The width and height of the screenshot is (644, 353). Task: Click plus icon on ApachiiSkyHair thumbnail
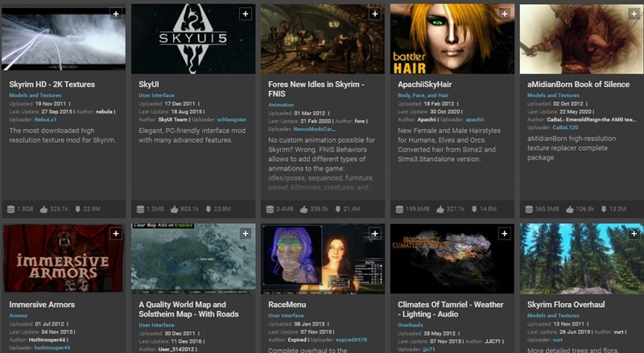(x=505, y=14)
